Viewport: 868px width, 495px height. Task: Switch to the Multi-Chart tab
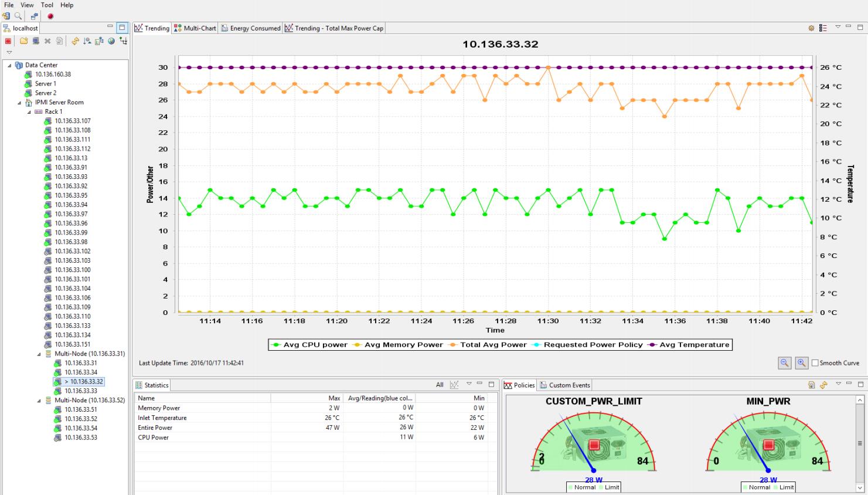(195, 27)
